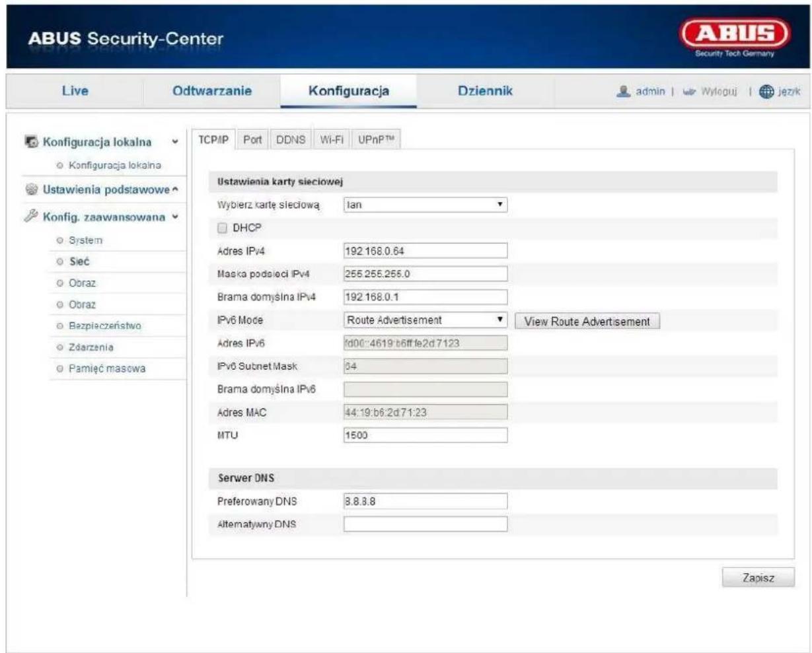Select the TCP/IP tab
The height and width of the screenshot is (653, 812).
tap(213, 140)
